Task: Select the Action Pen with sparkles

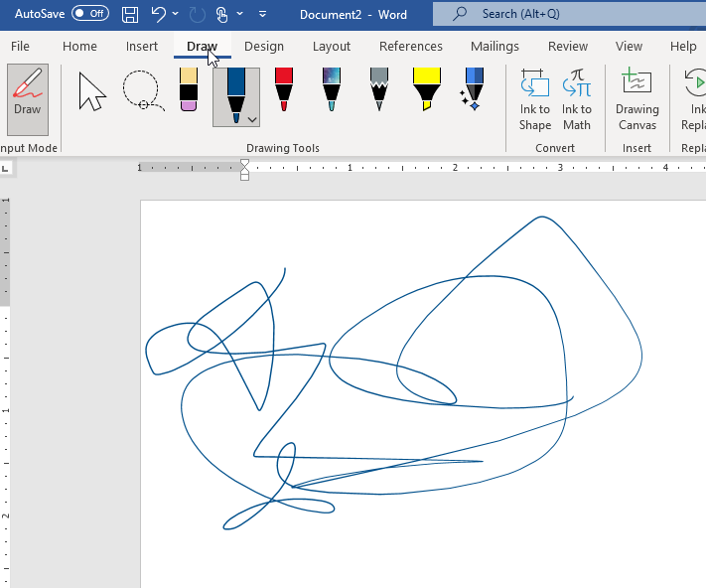Action: [x=474, y=89]
